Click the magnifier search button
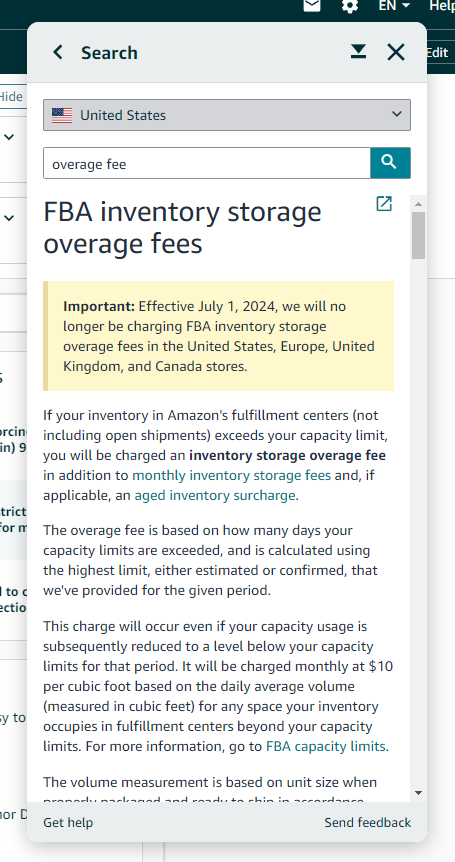This screenshot has height=862, width=455. pos(390,163)
